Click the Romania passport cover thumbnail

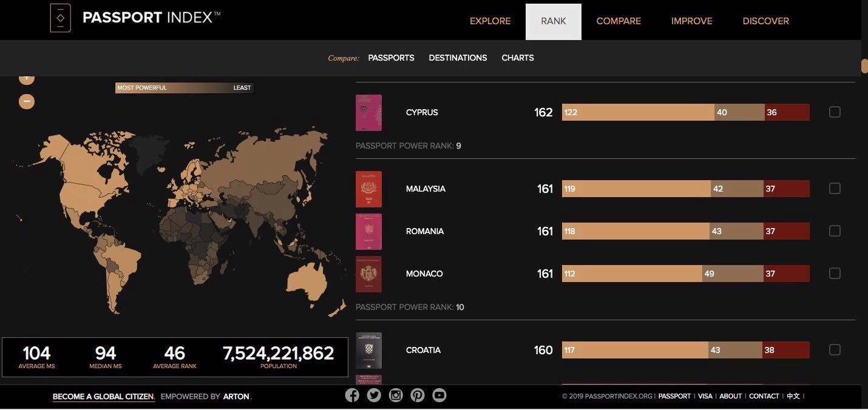click(x=368, y=232)
